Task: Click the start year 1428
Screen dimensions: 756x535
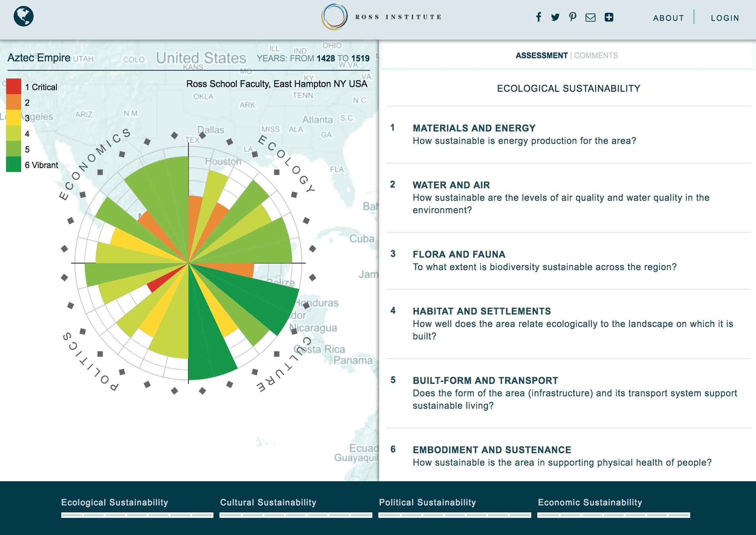Action: [x=325, y=59]
